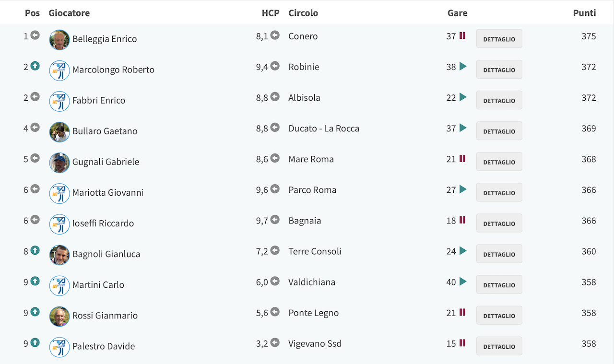Click Gugnali Gabriele's profile photo
This screenshot has width=614, height=364.
tap(59, 163)
